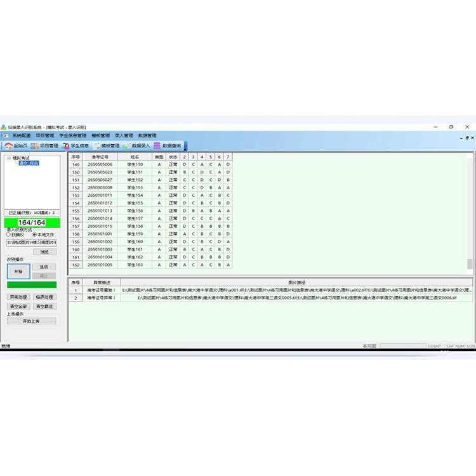Click the 开始上传 upload button
Viewport: 476px width, 476px height.
[x=32, y=321]
